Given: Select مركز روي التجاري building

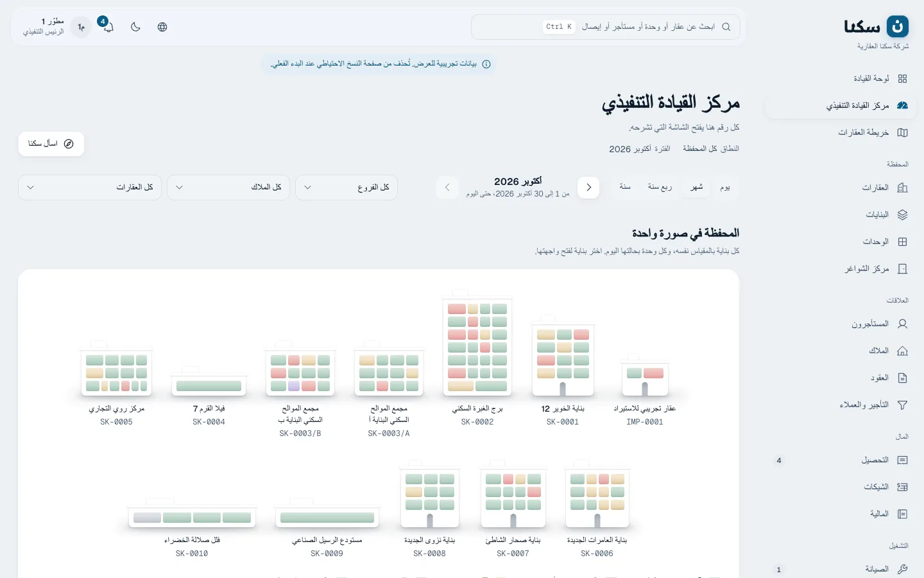Looking at the screenshot, I should coord(117,383).
